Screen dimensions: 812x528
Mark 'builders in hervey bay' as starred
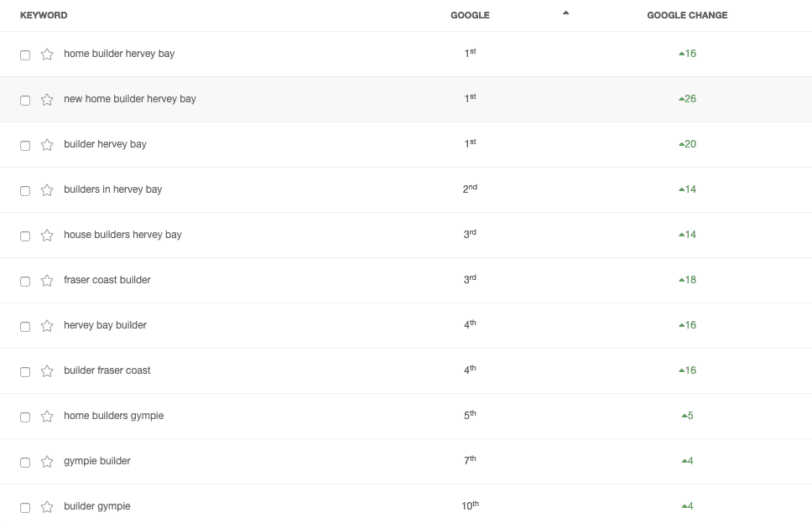[47, 190]
